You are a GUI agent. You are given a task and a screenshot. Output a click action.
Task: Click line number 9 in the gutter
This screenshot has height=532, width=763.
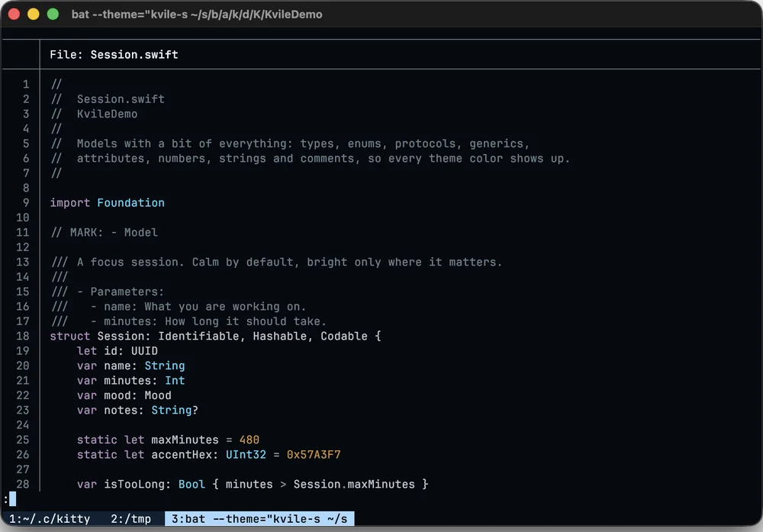click(x=26, y=203)
